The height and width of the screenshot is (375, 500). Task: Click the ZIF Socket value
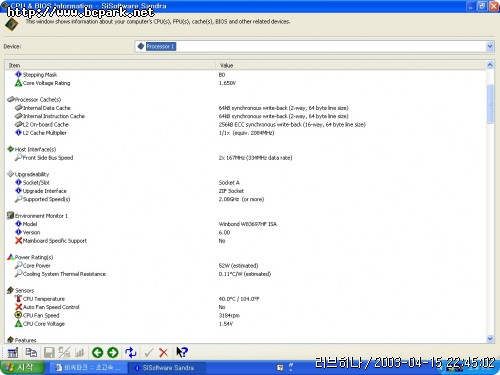(231, 191)
